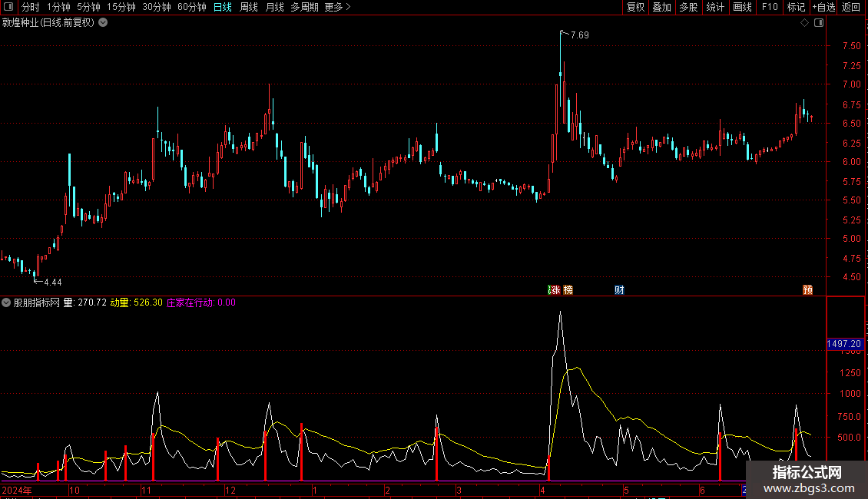Click the stock title 敦煌种业(日线.前复权)
This screenshot has width=868, height=499.
[48, 23]
